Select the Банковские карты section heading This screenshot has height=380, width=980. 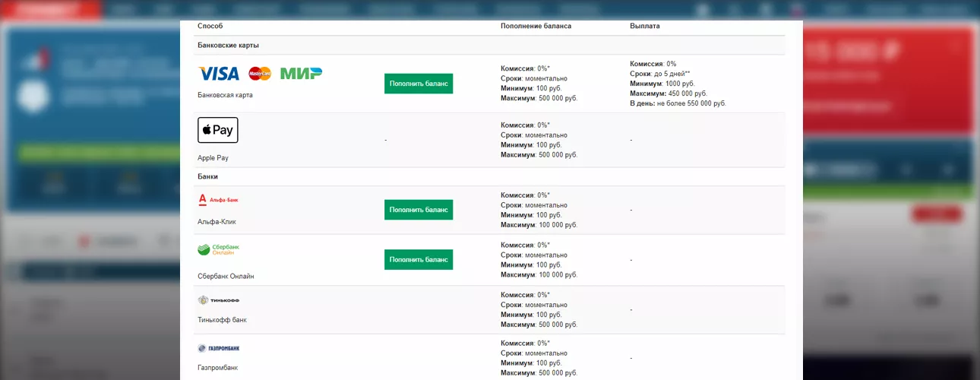[x=228, y=46]
